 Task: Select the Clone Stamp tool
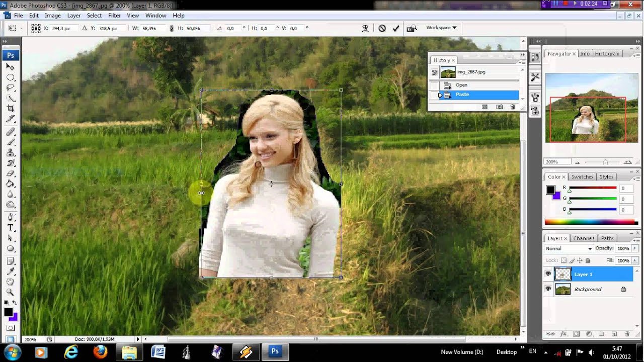pyautogui.click(x=11, y=153)
